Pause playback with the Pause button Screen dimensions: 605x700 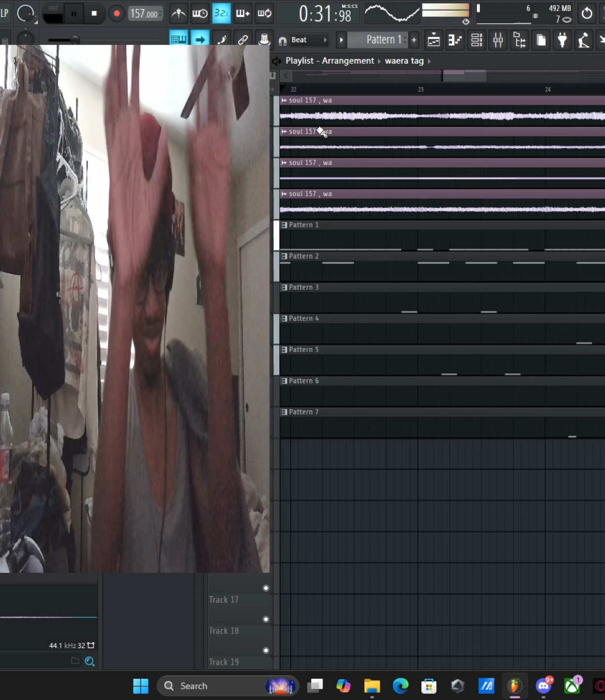pos(73,13)
